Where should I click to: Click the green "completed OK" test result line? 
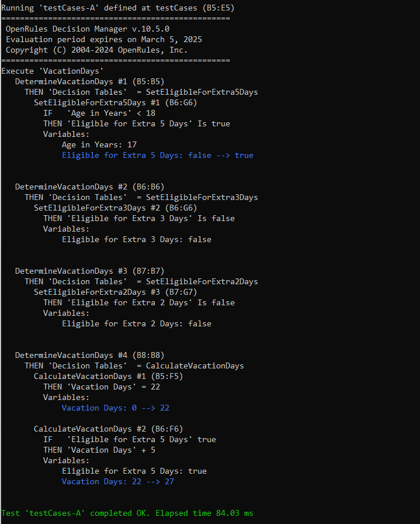pos(127,513)
